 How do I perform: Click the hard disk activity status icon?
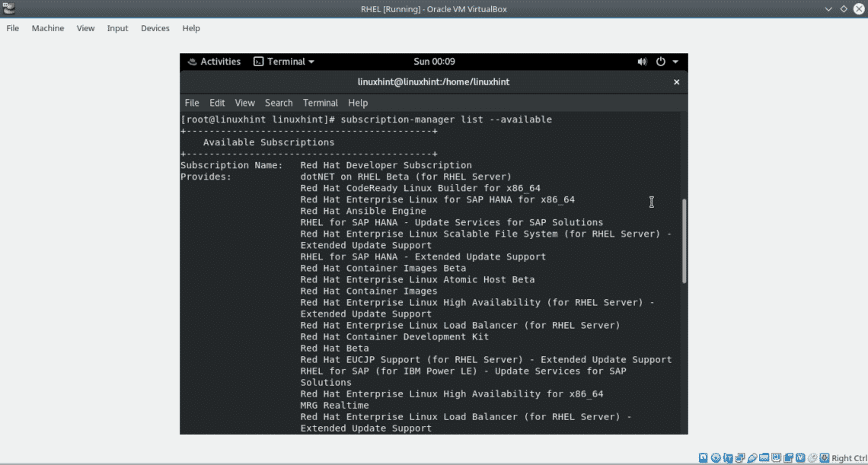703,458
